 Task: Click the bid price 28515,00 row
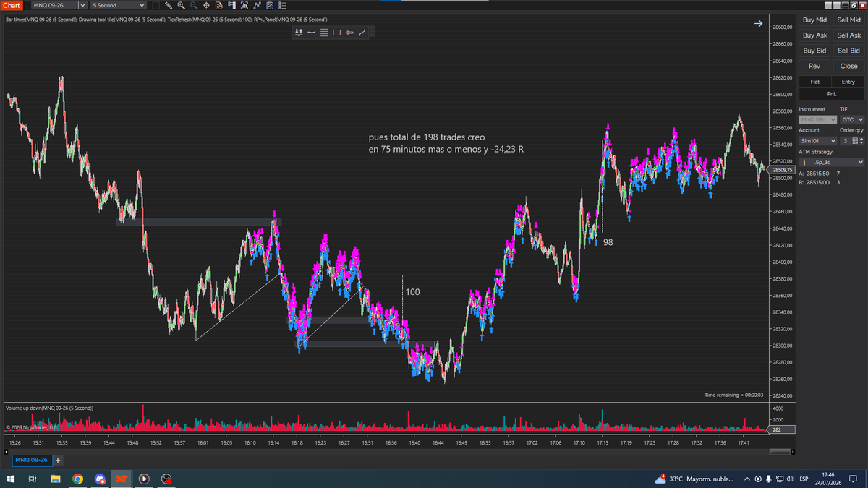[x=820, y=183]
